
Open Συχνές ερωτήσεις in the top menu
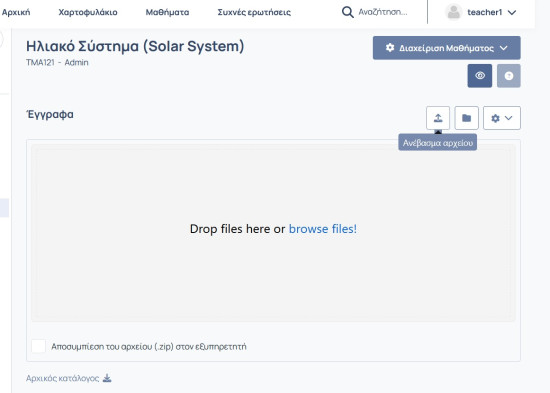coord(254,12)
